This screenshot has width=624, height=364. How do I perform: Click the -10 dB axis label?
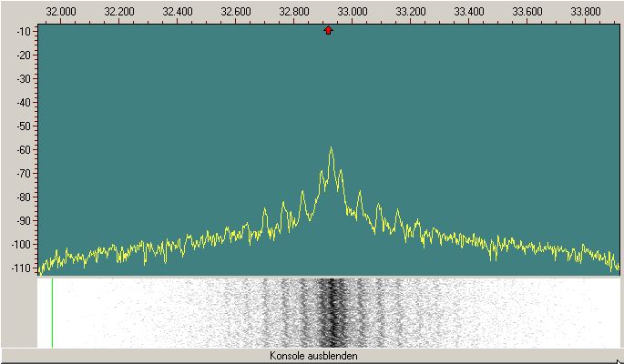24,32
